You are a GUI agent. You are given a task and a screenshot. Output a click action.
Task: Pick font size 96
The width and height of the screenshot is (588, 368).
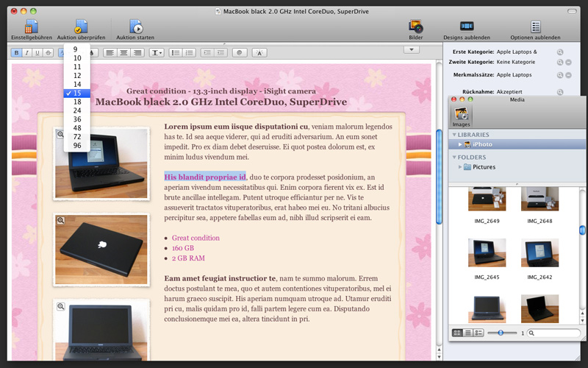(77, 146)
